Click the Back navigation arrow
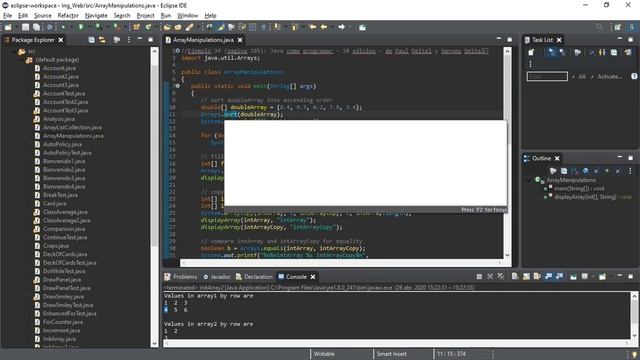 pos(324,27)
